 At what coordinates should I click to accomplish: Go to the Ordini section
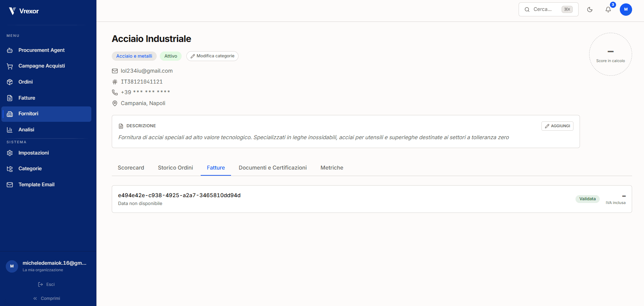click(46, 82)
